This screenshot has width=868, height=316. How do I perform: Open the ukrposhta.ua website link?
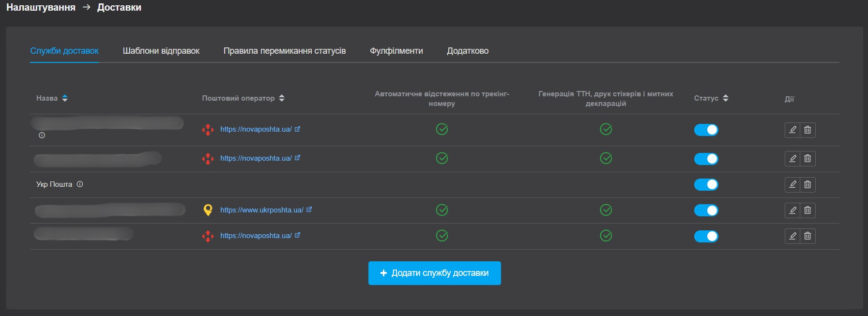point(261,210)
